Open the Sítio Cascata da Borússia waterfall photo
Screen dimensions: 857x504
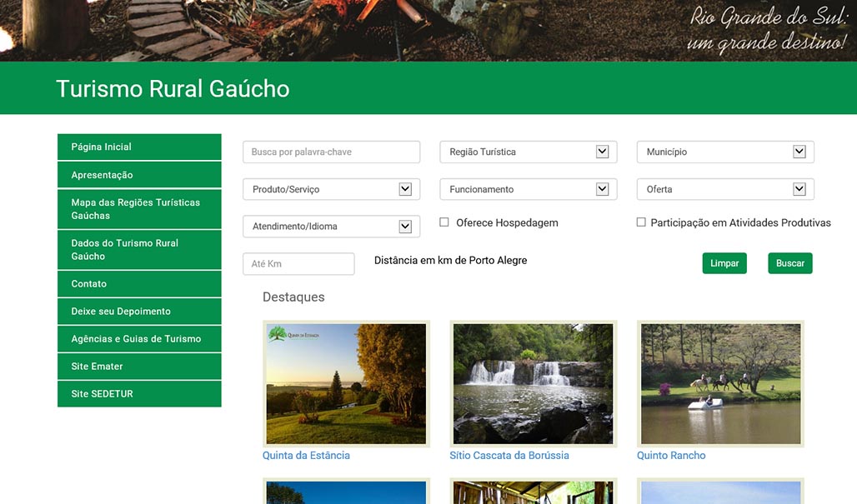coord(534,384)
